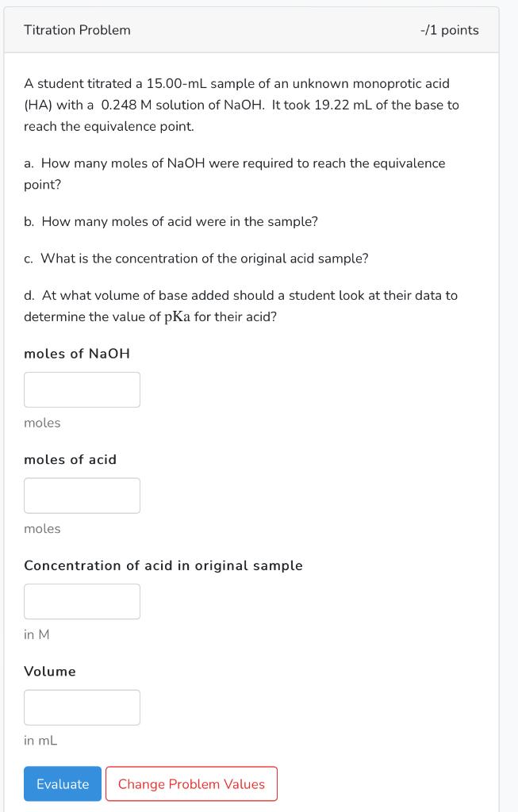Click the moles of NaOH bold label
Screen dimensions: 518x812
click(77, 353)
